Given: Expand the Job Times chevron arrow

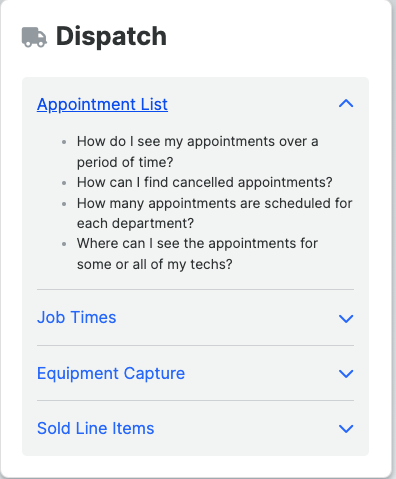Looking at the screenshot, I should click(346, 318).
